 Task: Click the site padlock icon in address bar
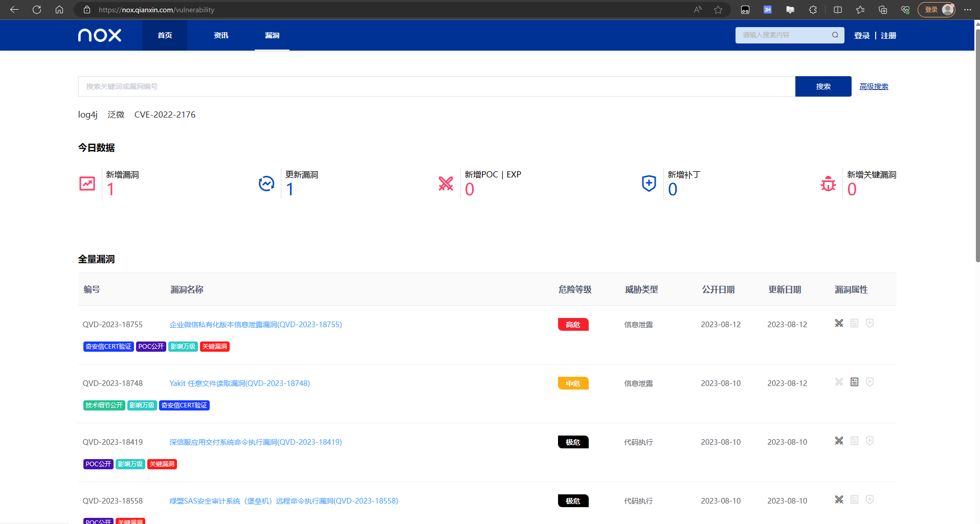coord(87,10)
